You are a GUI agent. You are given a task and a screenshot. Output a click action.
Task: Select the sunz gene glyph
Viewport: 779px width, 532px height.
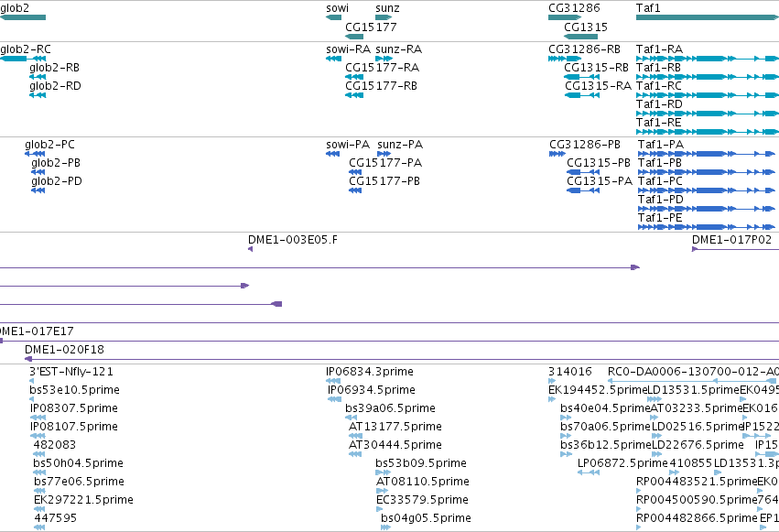click(x=384, y=17)
